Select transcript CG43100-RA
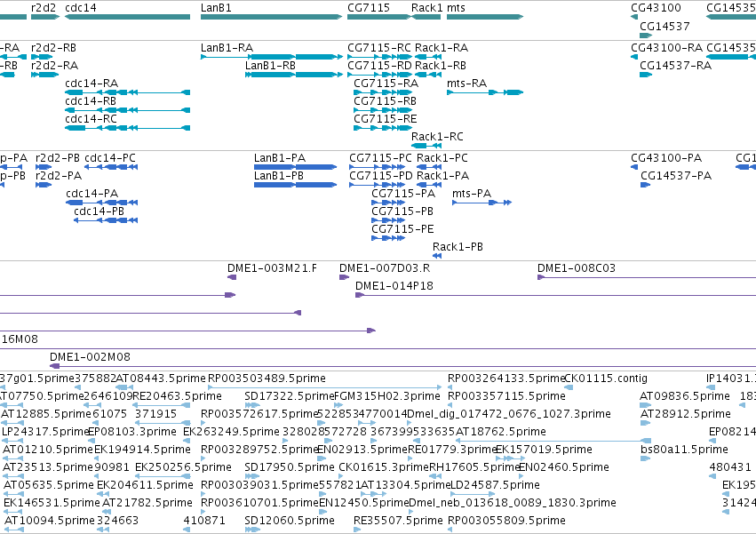 pyautogui.click(x=634, y=57)
